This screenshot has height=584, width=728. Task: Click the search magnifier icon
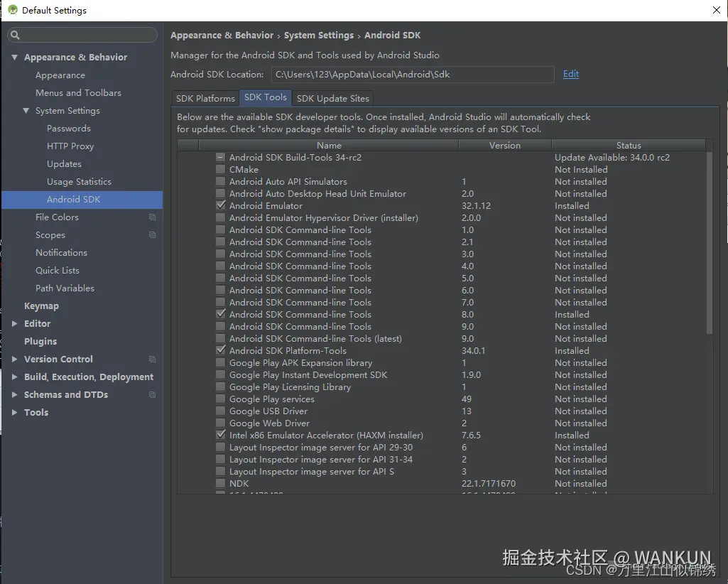click(15, 35)
